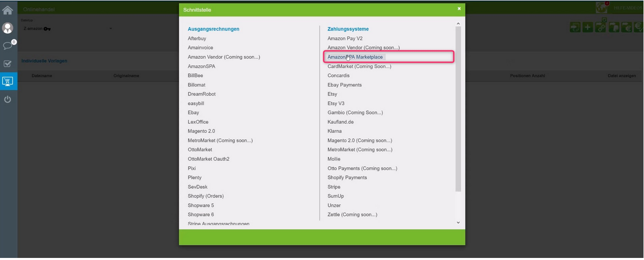The image size is (644, 260).
Task: Open the Onlinehandel shopping cart icon
Action: click(8, 81)
